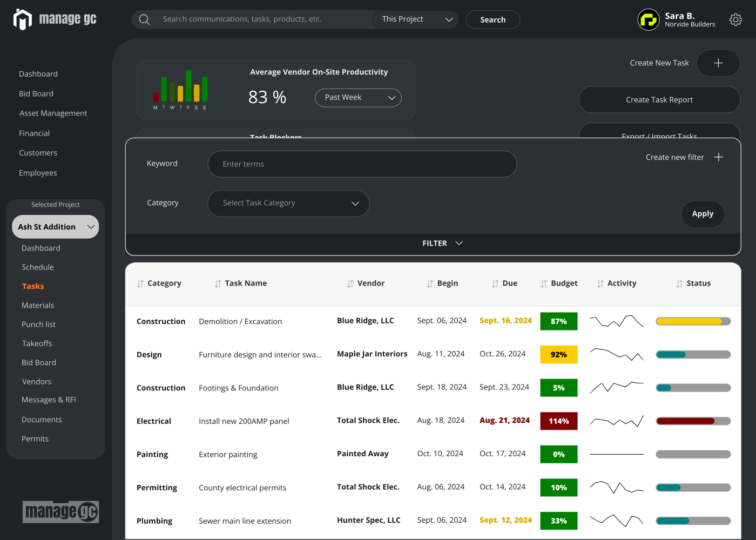Click the search magnifier icon
This screenshot has height=540, width=756.
click(144, 19)
